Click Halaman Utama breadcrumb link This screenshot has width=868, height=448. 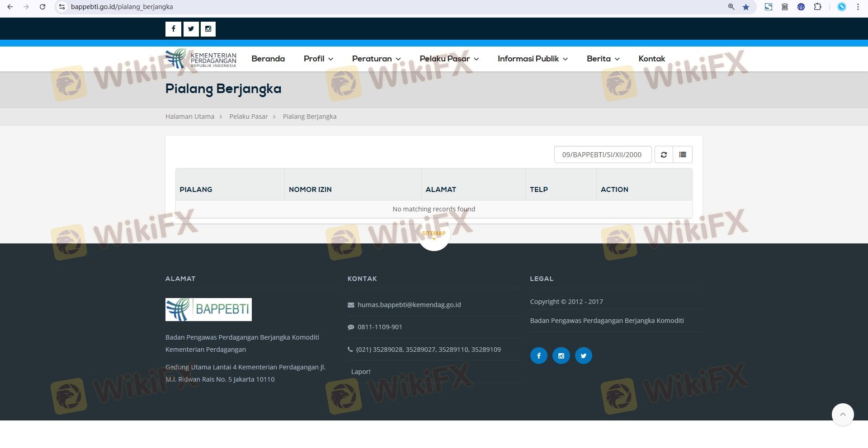190,117
